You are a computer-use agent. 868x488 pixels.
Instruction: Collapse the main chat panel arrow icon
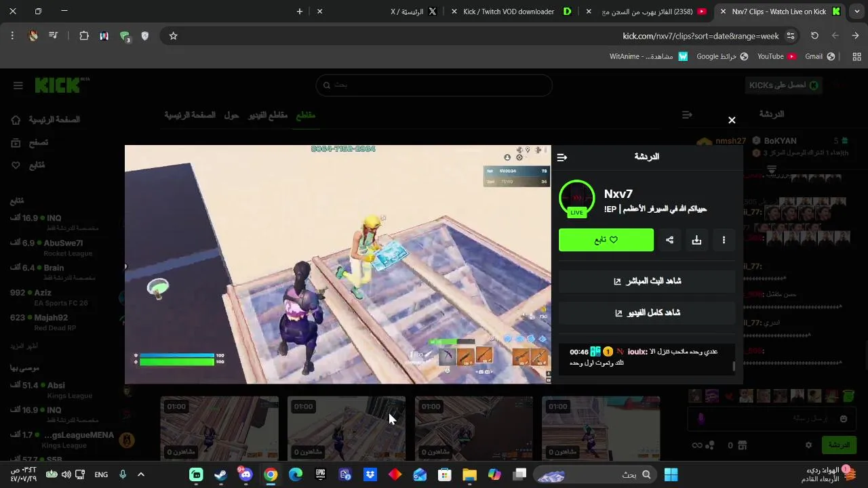click(x=687, y=115)
